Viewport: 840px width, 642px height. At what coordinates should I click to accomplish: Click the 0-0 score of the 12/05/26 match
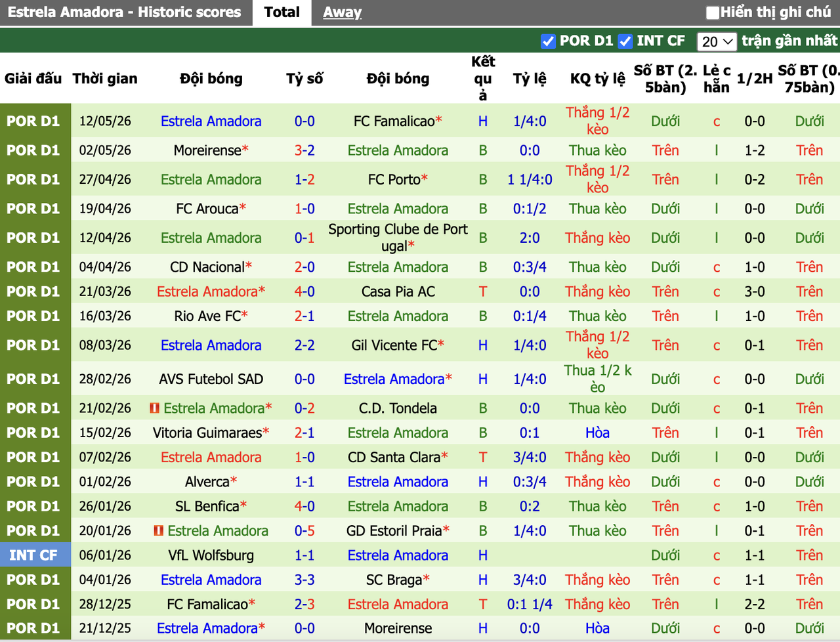304,121
